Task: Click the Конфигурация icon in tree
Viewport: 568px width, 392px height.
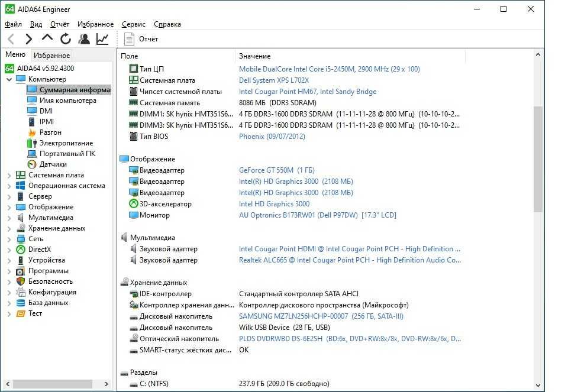Action: click(21, 292)
